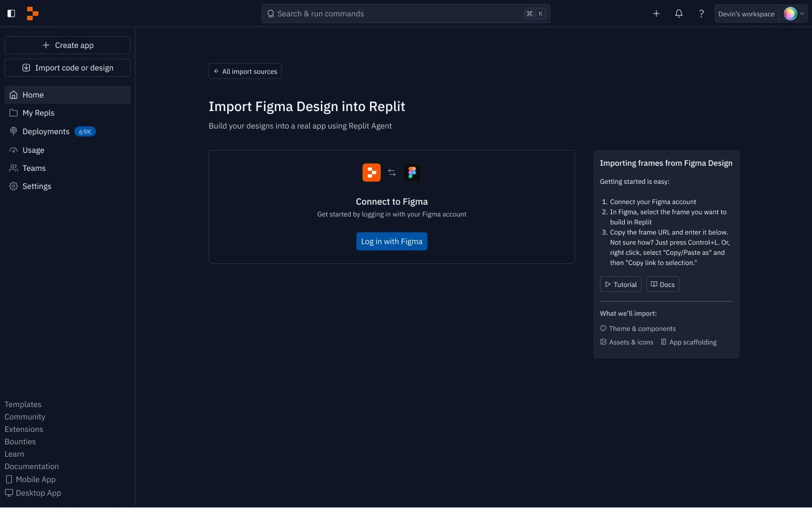Click the search magnifier icon
The width and height of the screenshot is (812, 508).
pyautogui.click(x=271, y=14)
